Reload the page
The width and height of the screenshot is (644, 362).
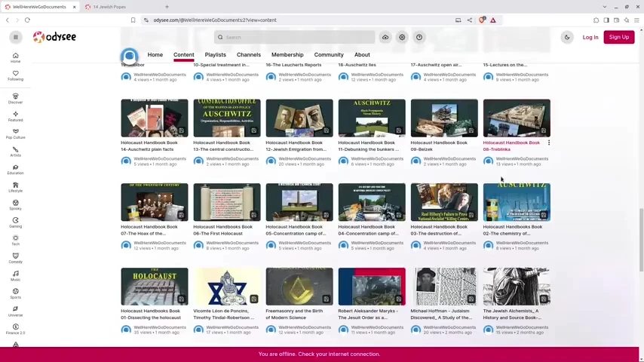pos(27,20)
